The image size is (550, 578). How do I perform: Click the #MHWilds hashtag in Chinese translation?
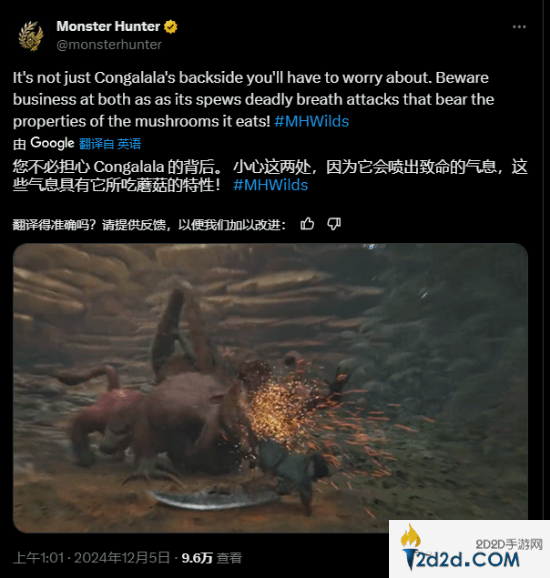271,185
